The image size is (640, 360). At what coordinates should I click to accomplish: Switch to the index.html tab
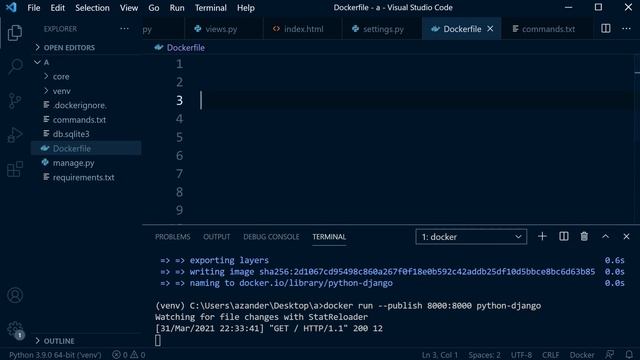tap(303, 29)
